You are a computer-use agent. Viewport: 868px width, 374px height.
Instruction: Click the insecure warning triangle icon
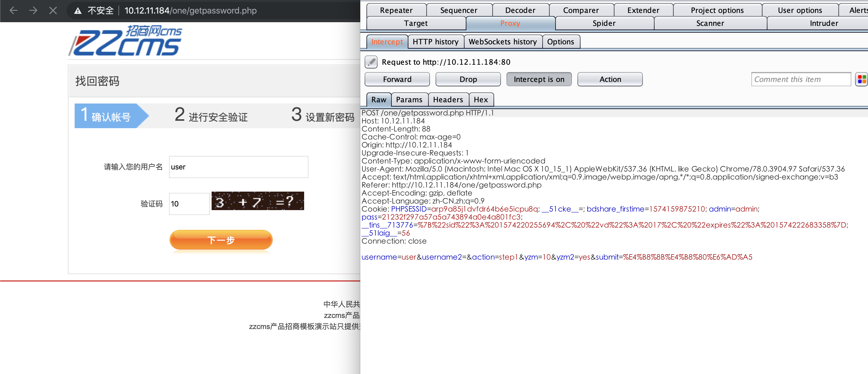click(x=78, y=11)
